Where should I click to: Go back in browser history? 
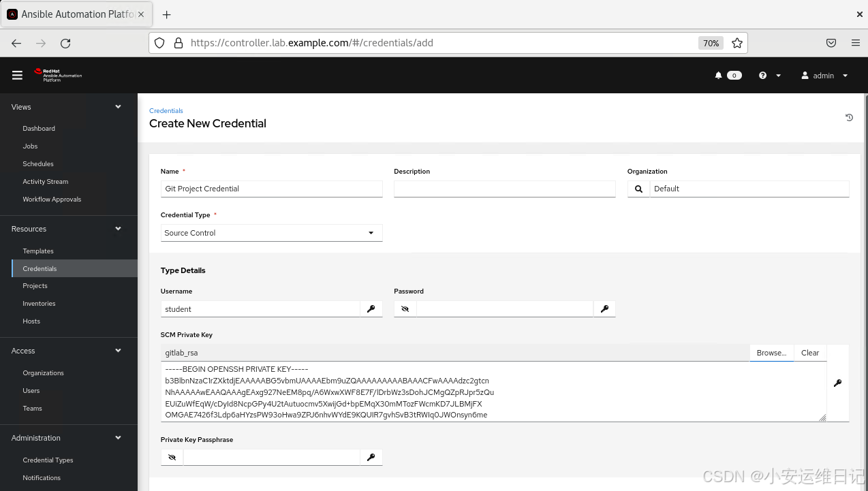click(x=16, y=43)
